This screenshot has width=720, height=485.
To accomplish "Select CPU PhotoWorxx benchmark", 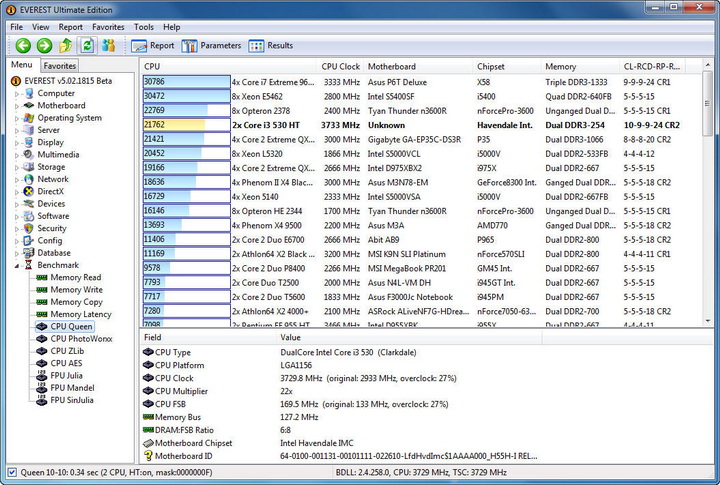I will [x=81, y=339].
